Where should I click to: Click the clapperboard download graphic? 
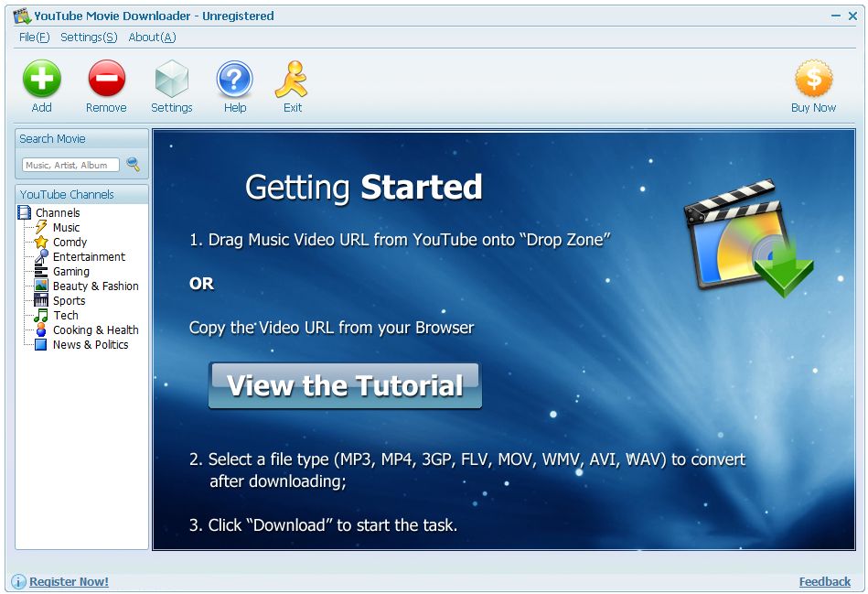pos(749,237)
